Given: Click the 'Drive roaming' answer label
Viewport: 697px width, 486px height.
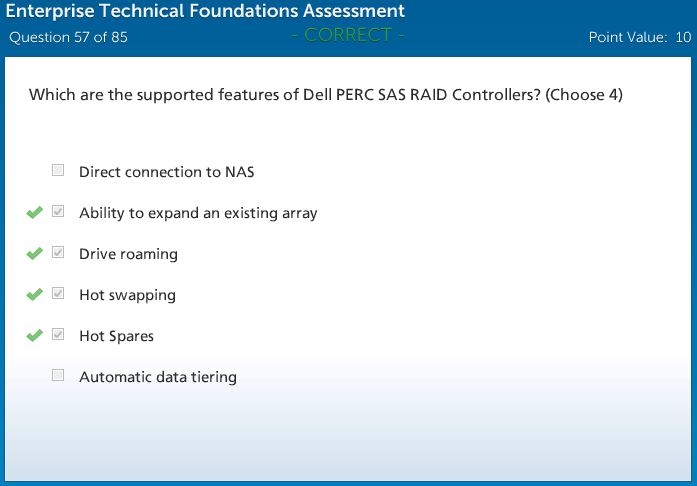Looking at the screenshot, I should click(128, 254).
